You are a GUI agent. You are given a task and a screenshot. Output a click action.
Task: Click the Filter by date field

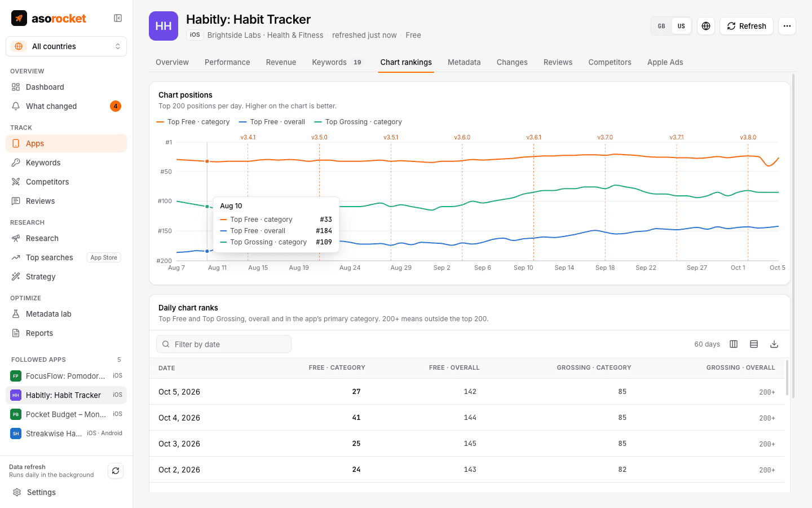pos(224,344)
